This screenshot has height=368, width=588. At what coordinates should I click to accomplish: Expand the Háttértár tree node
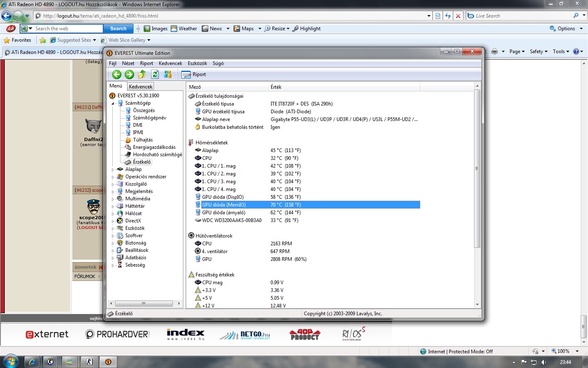113,206
